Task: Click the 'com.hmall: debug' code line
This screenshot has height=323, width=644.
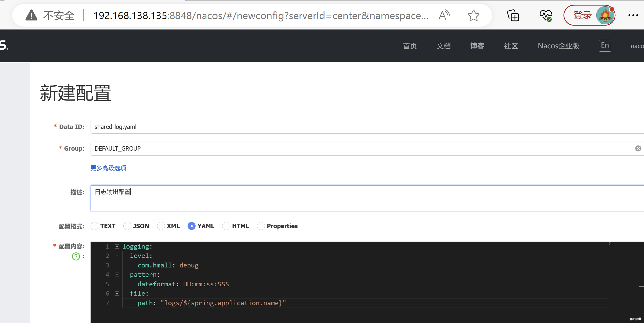Action: tap(168, 265)
